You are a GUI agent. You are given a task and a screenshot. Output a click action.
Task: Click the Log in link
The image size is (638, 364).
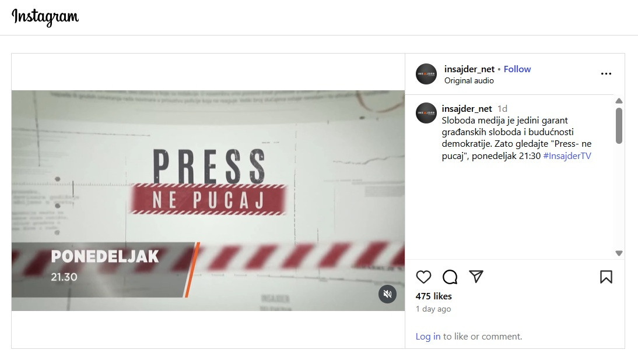coord(427,337)
